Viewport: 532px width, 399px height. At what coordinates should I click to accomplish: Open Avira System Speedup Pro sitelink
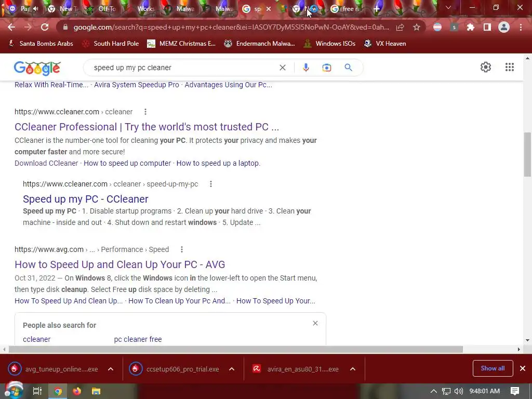coord(137,85)
